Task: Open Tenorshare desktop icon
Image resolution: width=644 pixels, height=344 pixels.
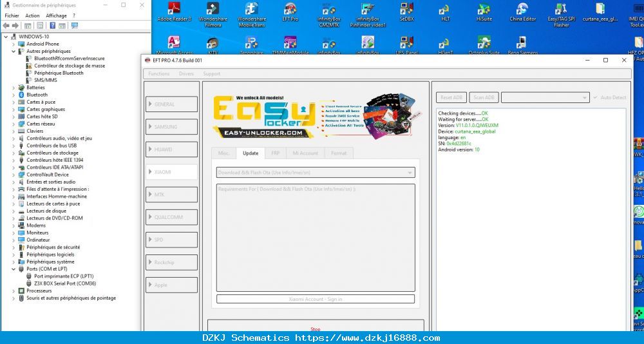Action: pos(251,46)
